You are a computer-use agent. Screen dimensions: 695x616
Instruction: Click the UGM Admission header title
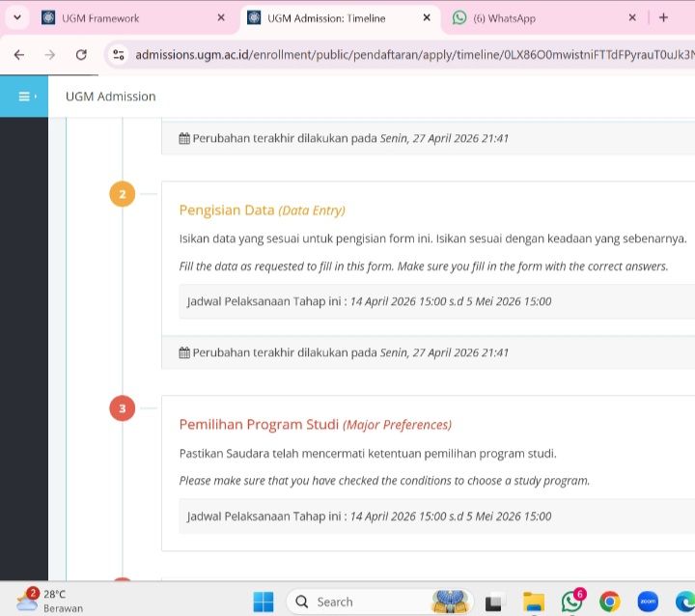[x=111, y=97]
